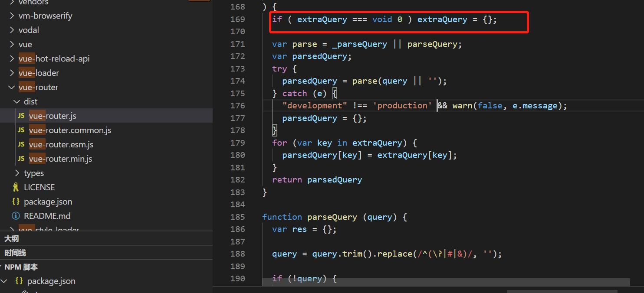This screenshot has height=293, width=644.
Task: Click the braces icon in NPM scripts
Action: (19, 281)
